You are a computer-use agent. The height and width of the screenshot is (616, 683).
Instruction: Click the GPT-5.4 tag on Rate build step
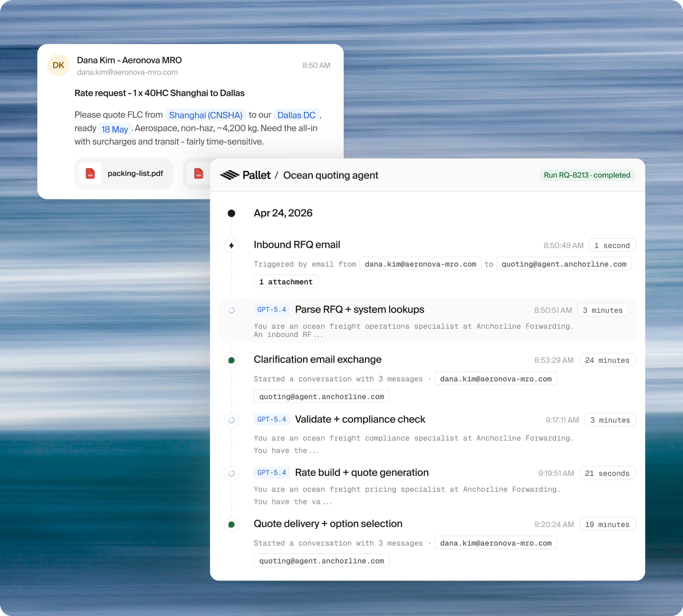pyautogui.click(x=271, y=472)
